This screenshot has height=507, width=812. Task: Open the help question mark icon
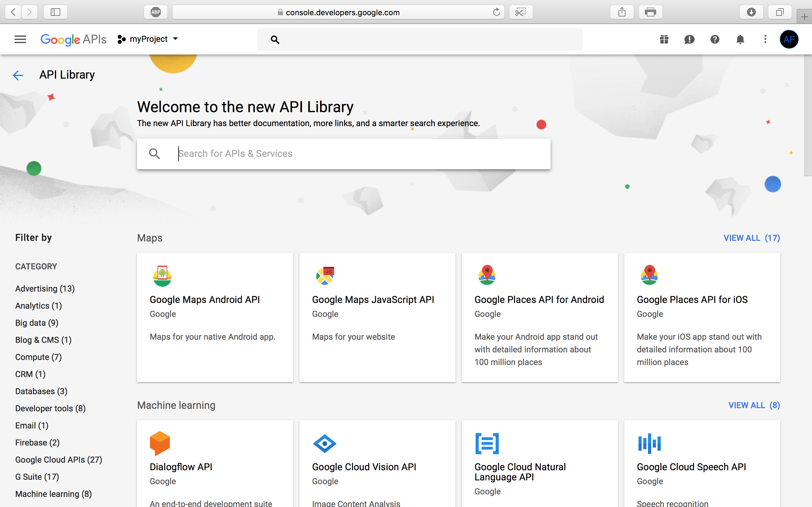715,39
